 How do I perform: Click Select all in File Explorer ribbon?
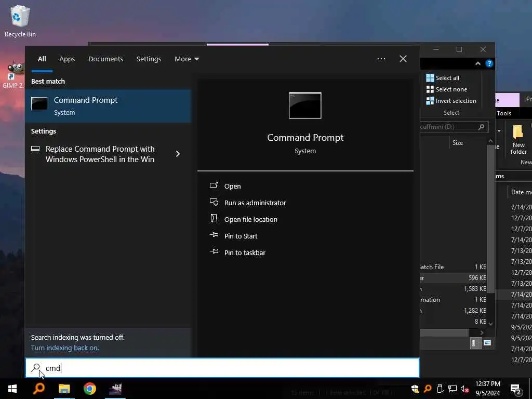[x=443, y=78]
